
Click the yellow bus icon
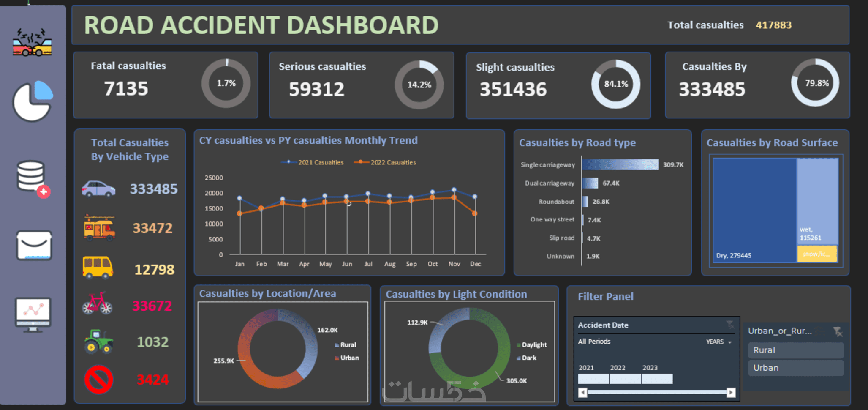coord(98,268)
